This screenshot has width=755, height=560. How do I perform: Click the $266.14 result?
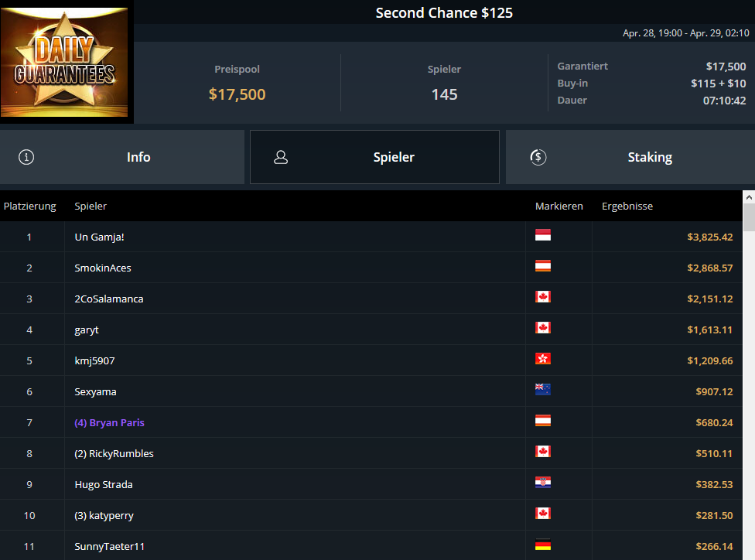[x=714, y=546]
